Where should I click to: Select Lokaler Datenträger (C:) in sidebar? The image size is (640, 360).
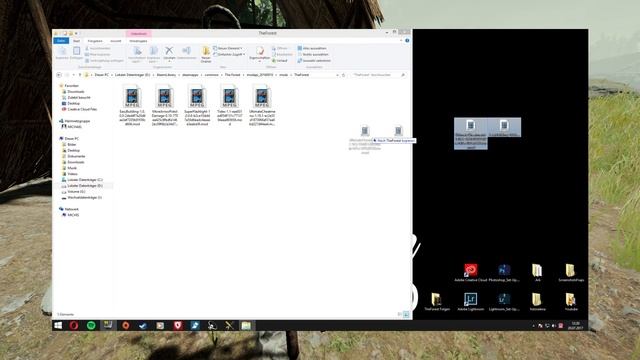[82, 180]
